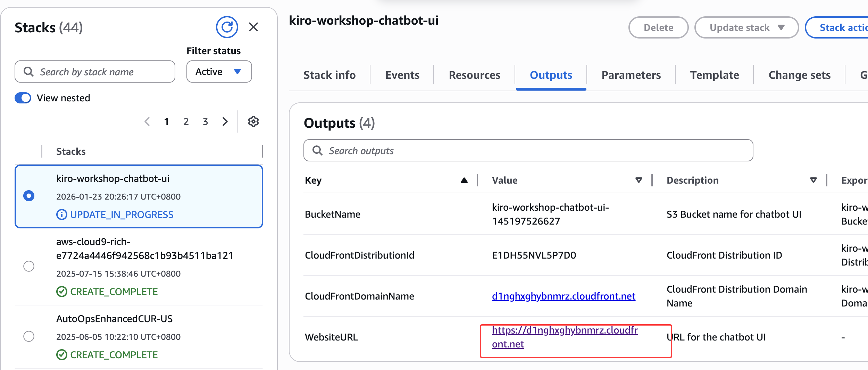Screen dimensions: 868x370
Task: Click the Delete stack button
Action: [658, 28]
